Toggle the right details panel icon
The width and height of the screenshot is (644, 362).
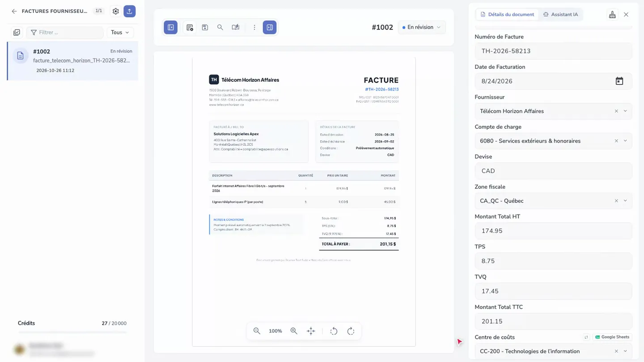270,27
